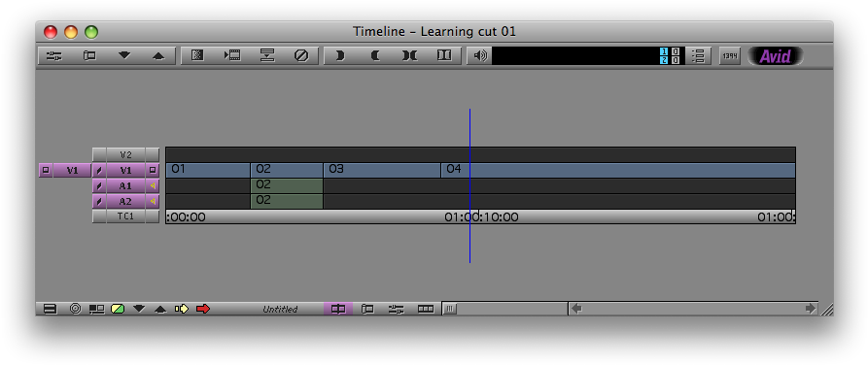
Task: Click the timeline scale slider handle
Action: [x=449, y=310]
